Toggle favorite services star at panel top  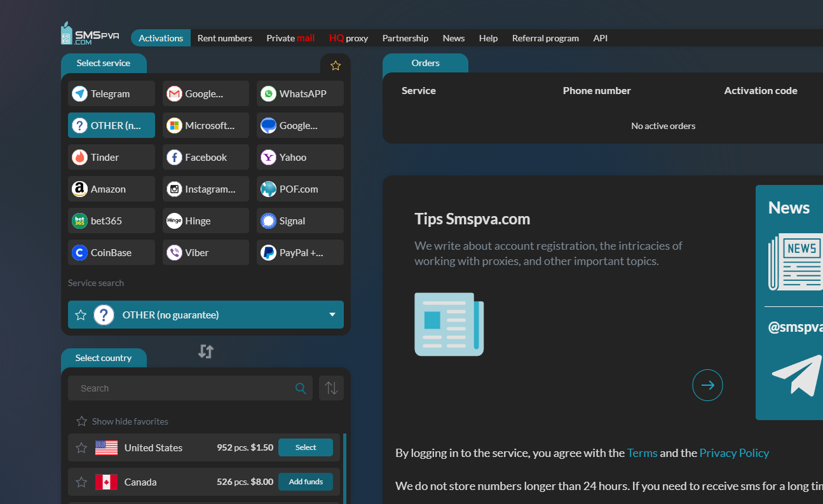(x=336, y=65)
